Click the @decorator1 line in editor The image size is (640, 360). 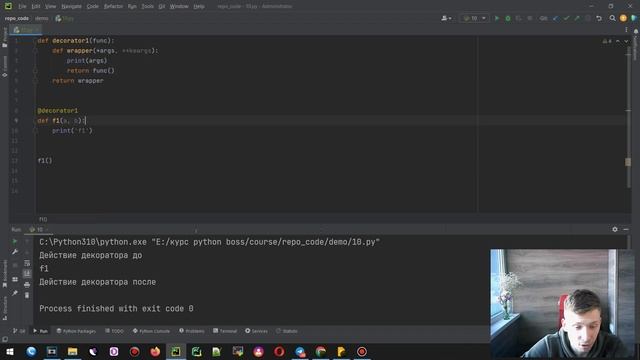coord(58,111)
